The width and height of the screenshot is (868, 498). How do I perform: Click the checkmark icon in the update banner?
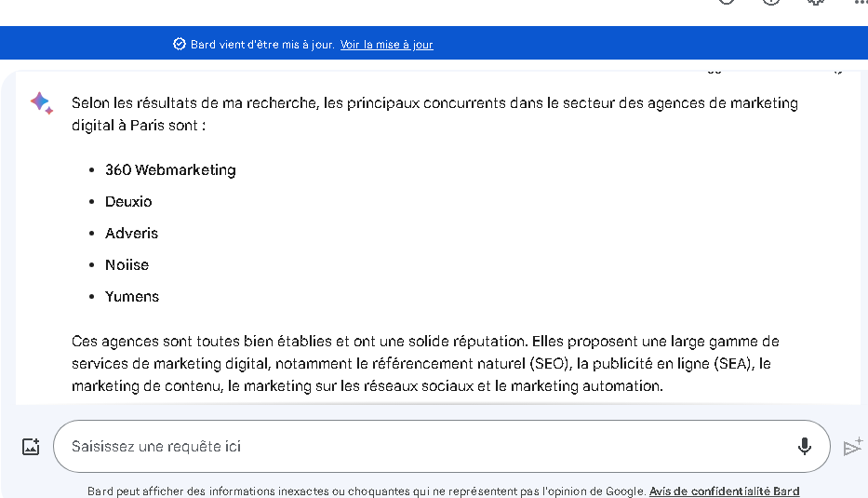[180, 44]
